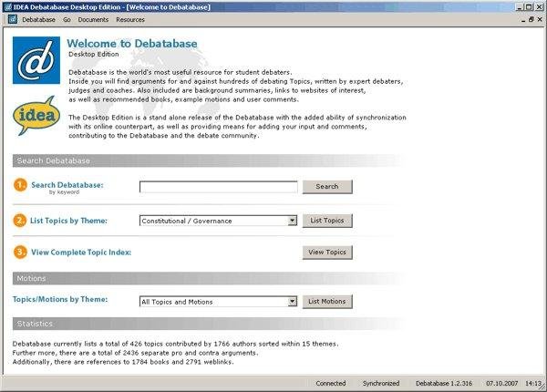Click the 'Search Debatabase' section header bar
The height and width of the screenshot is (392, 547).
pyautogui.click(x=209, y=160)
